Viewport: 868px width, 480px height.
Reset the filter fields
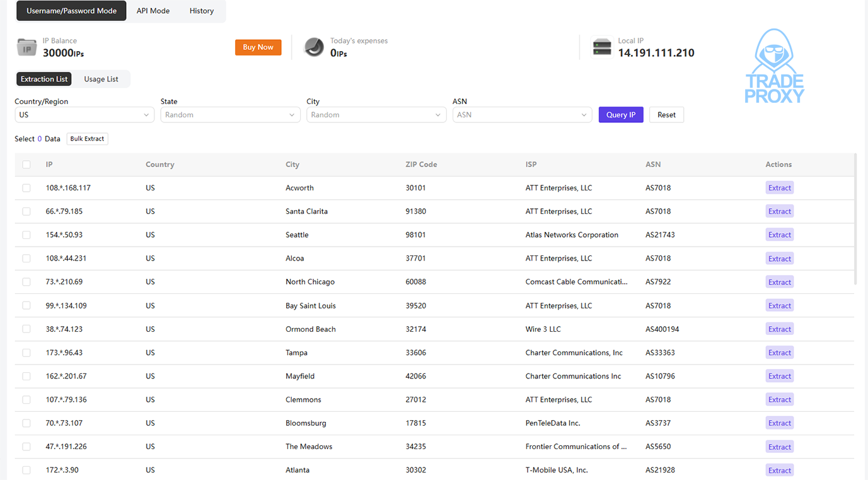(x=666, y=115)
